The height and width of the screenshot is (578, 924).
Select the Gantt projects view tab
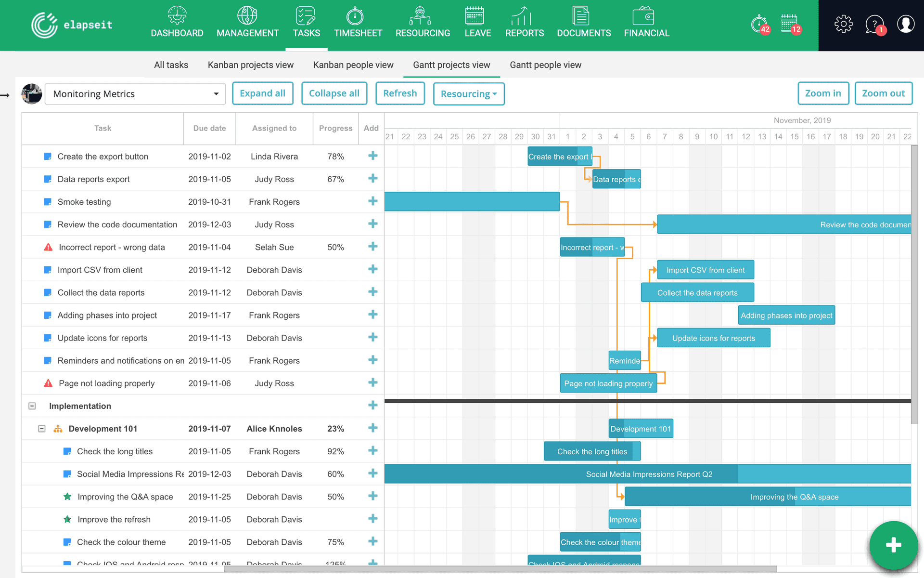click(x=452, y=65)
